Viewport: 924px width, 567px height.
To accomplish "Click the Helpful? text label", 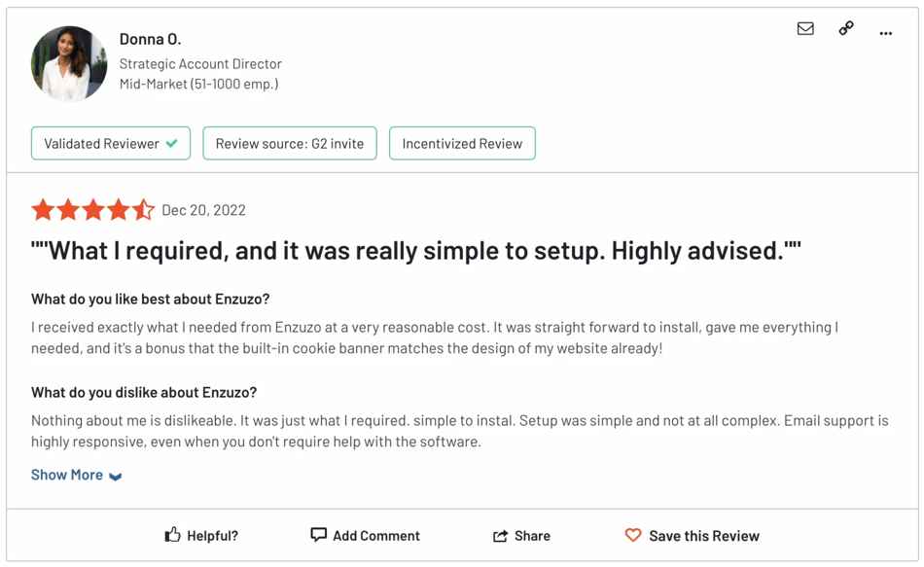I will pyautogui.click(x=213, y=536).
